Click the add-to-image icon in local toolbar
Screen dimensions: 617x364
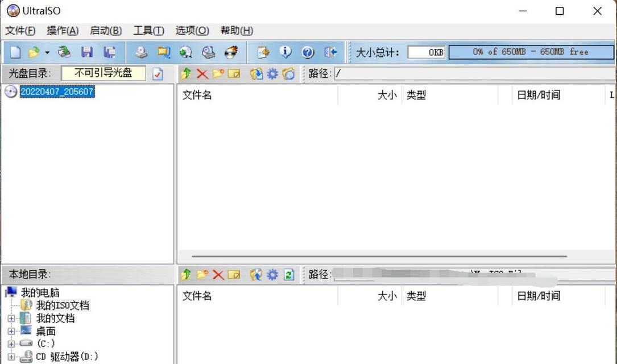tap(256, 274)
